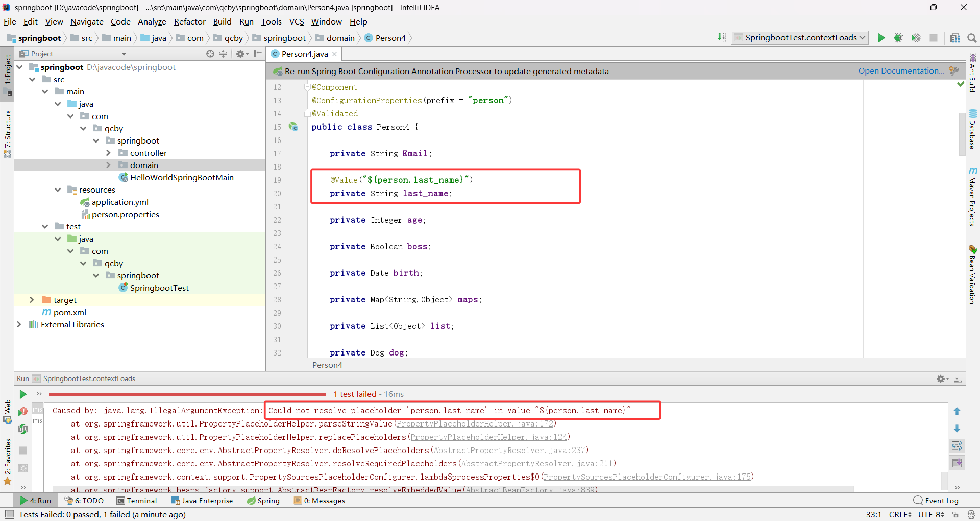
Task: Expand the target folder
Action: 32,300
